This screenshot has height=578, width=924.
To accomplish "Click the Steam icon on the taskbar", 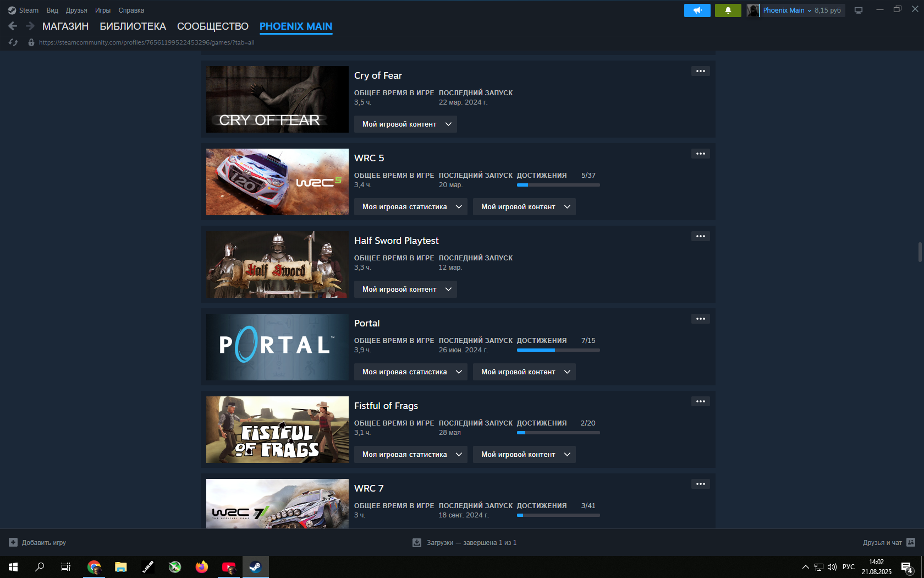I will click(x=256, y=567).
